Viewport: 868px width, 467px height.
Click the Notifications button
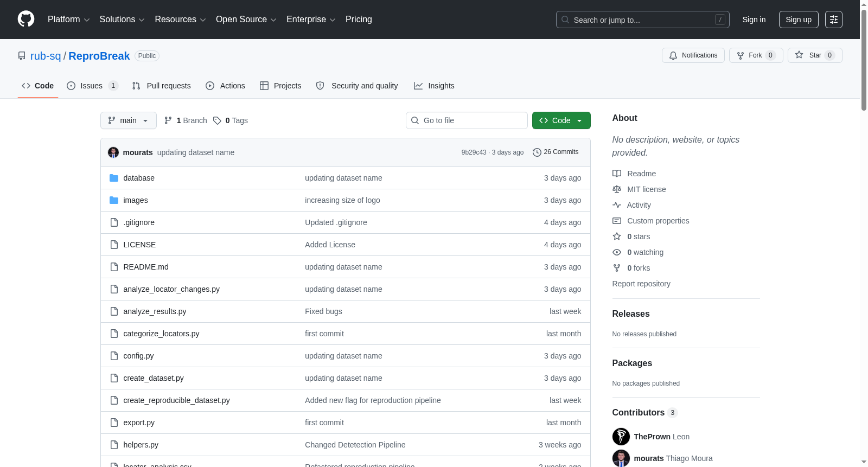point(693,55)
